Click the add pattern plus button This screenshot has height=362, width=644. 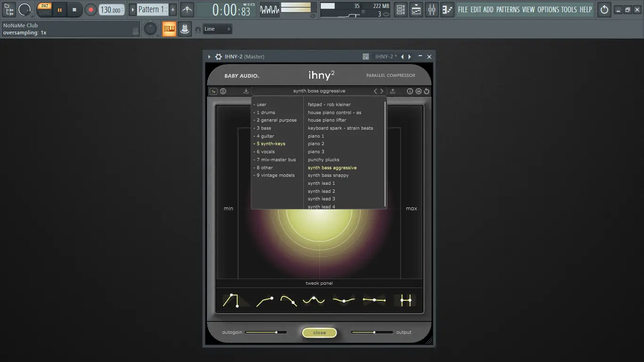click(173, 9)
